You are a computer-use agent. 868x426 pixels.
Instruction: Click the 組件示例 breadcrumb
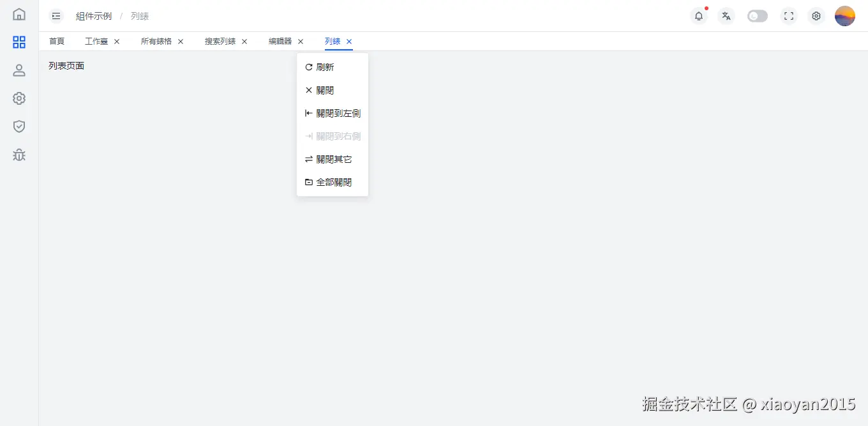pyautogui.click(x=94, y=16)
